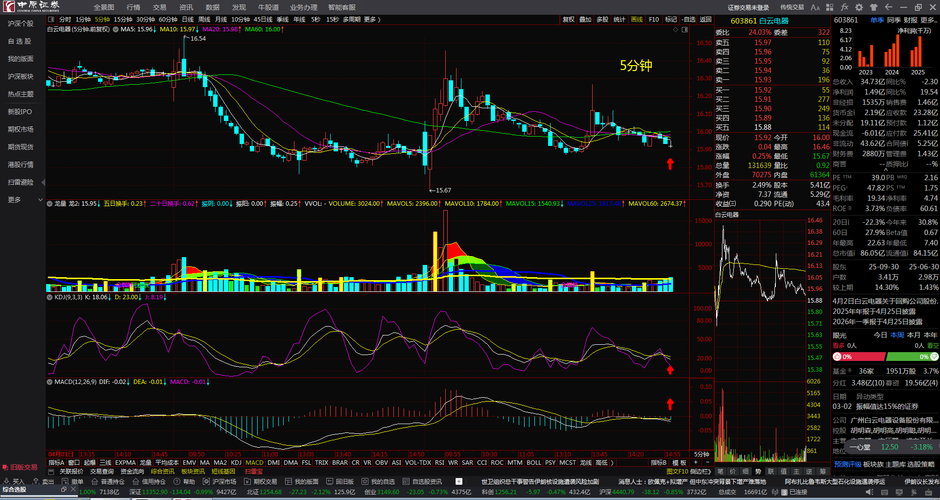Open the skin (shirt) theme icon
This screenshot has height=500, width=940.
pyautogui.click(x=874, y=7)
